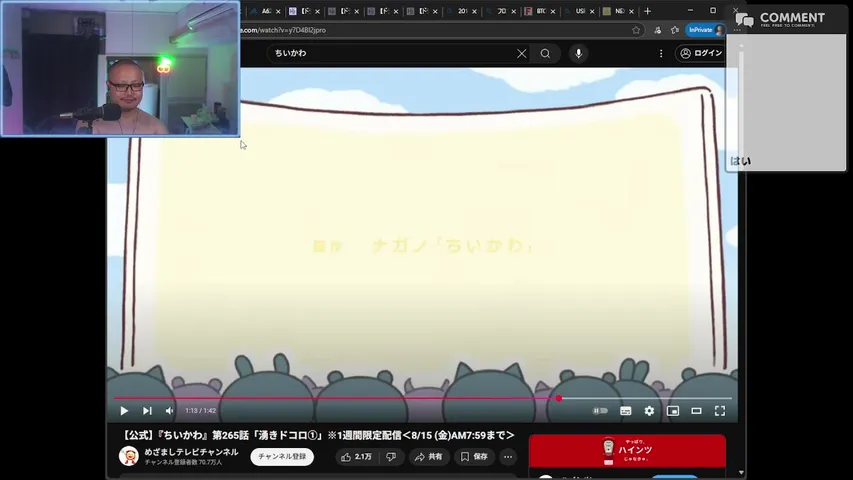Switch to miniplayer mode

(673, 411)
